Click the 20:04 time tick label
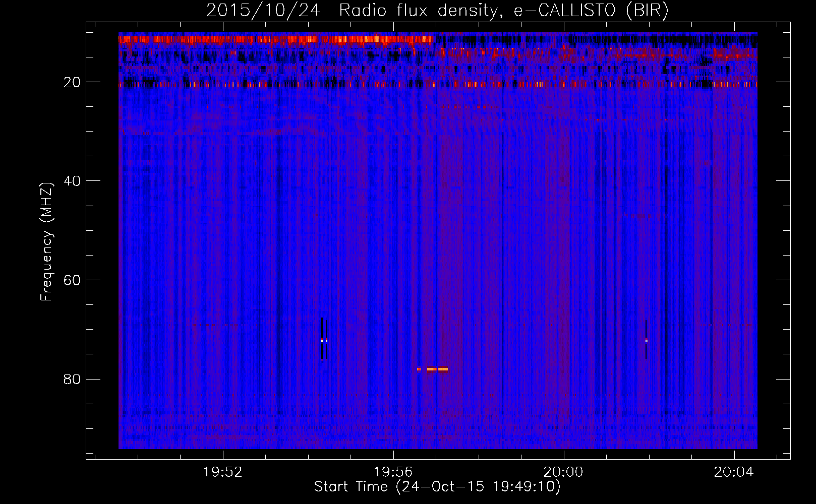This screenshot has height=504, width=816. 734,472
